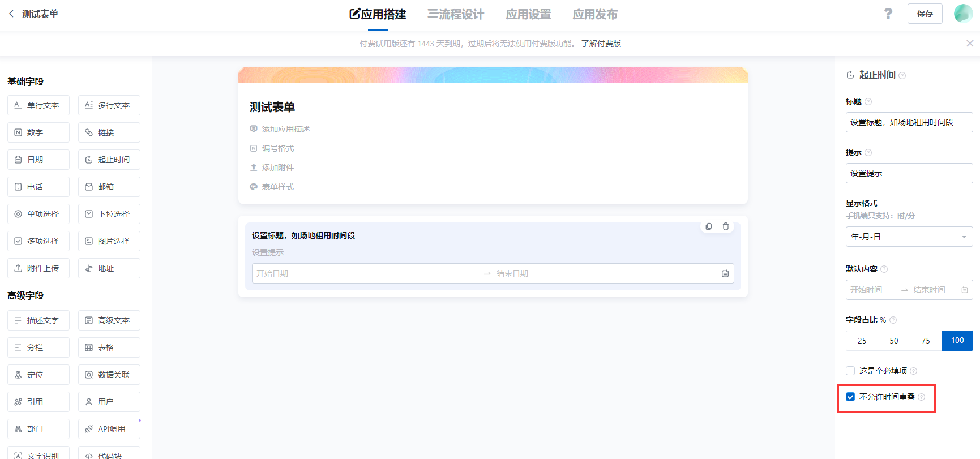Open the user avatar menu
This screenshot has height=459, width=980.
[x=963, y=14]
